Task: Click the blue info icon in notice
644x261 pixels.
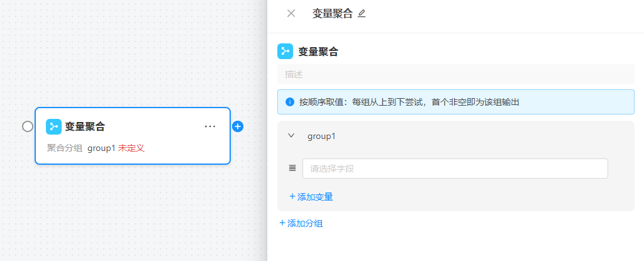Action: 290,102
